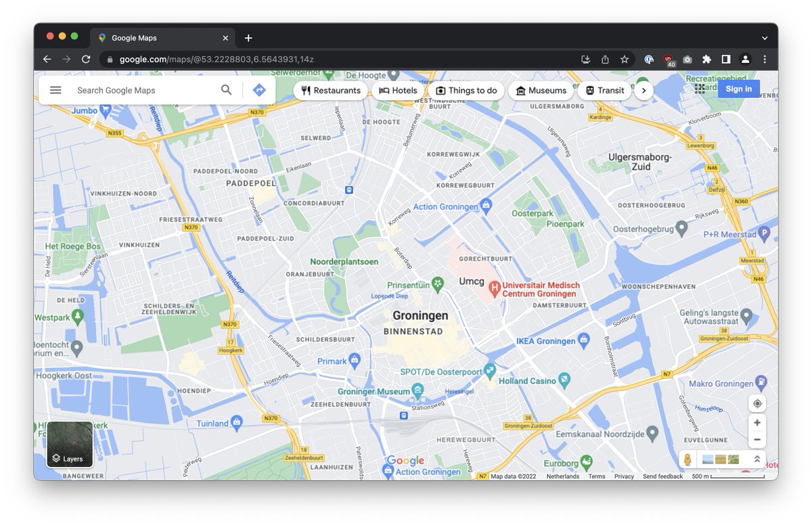
Task: Click the Things to do icon
Action: click(x=440, y=90)
